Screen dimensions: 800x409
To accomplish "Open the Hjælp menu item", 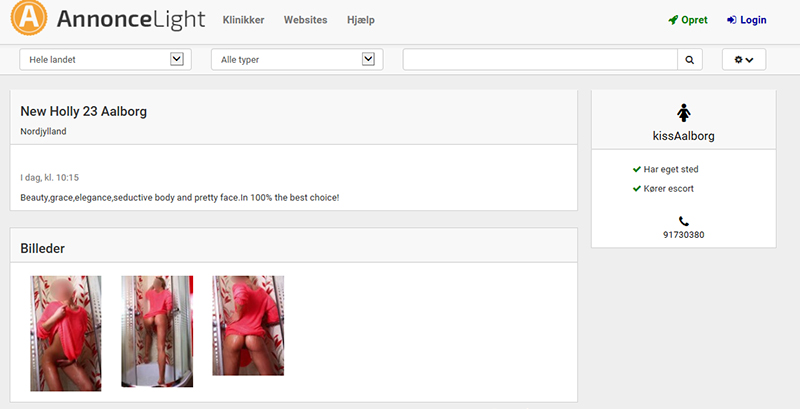I will click(x=361, y=20).
